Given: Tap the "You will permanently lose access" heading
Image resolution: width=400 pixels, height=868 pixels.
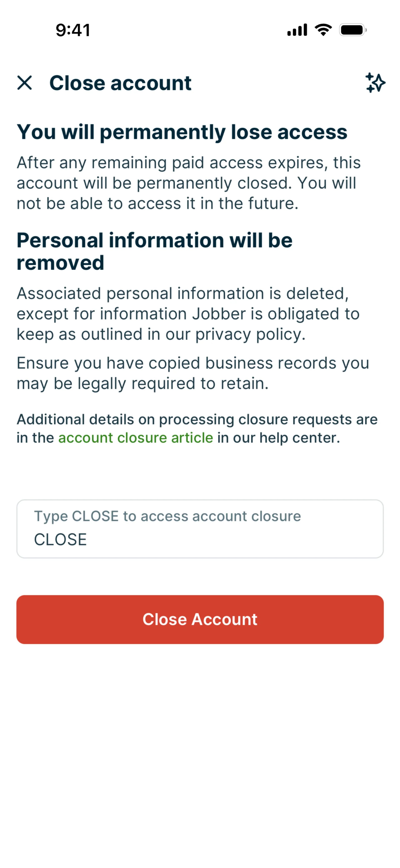Looking at the screenshot, I should 182,132.
